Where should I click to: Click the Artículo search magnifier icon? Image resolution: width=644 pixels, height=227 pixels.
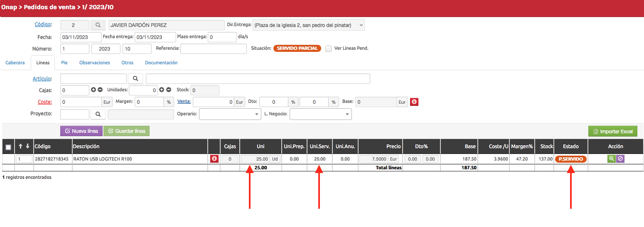click(x=135, y=78)
